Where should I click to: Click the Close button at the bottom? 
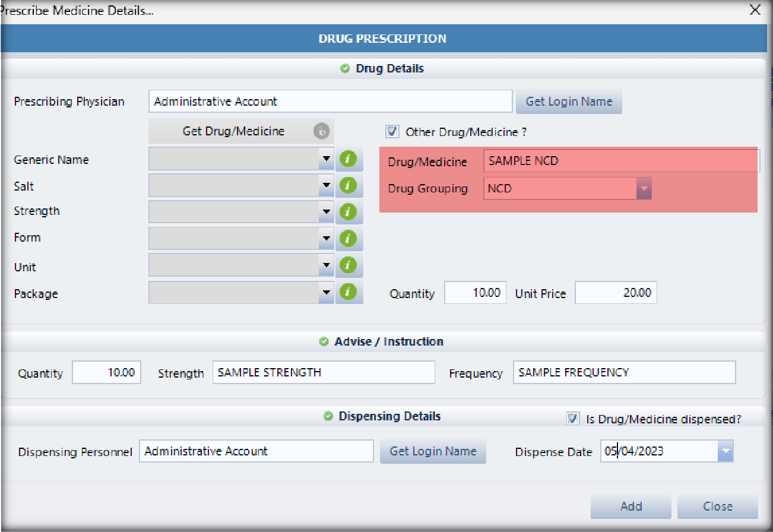pyautogui.click(x=717, y=506)
